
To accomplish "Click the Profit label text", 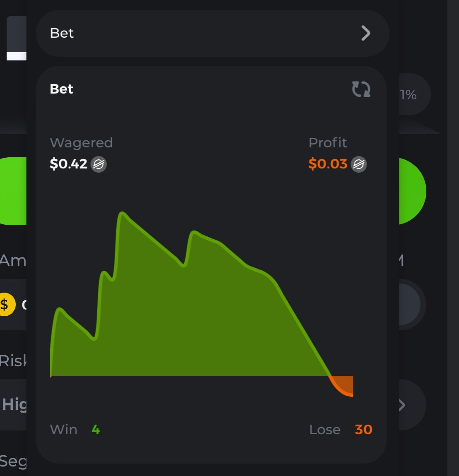I will 328,143.
